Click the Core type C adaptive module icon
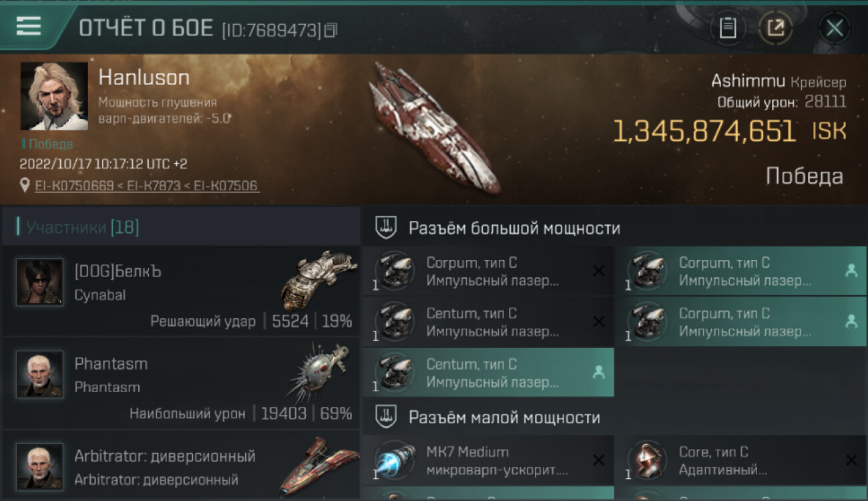868x501 pixels. pos(648,460)
